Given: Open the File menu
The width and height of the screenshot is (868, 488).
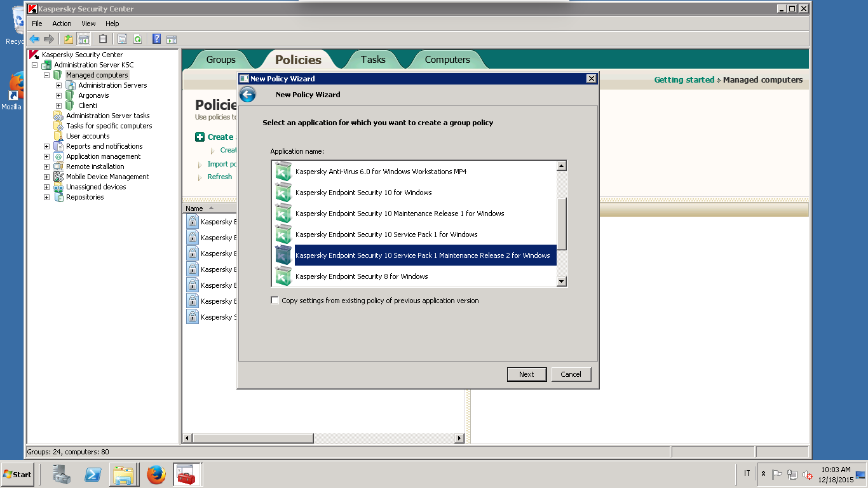Looking at the screenshot, I should [37, 24].
